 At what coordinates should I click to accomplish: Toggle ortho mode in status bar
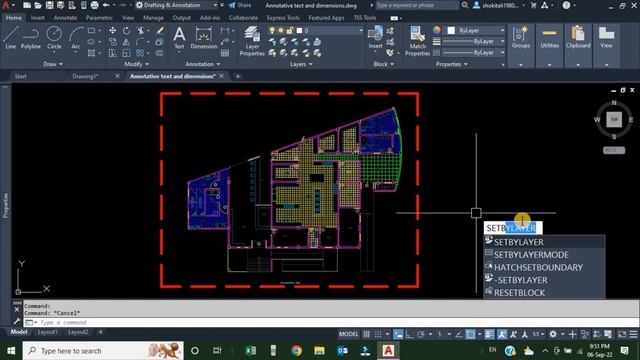409,334
